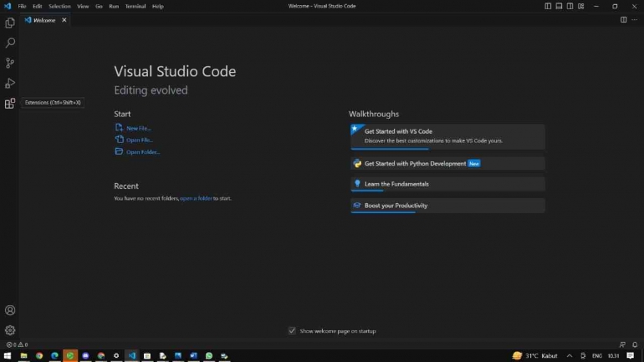The width and height of the screenshot is (644, 362).
Task: Click the lightbulb icon beside Learn the Fundamentals
Action: [x=357, y=183]
